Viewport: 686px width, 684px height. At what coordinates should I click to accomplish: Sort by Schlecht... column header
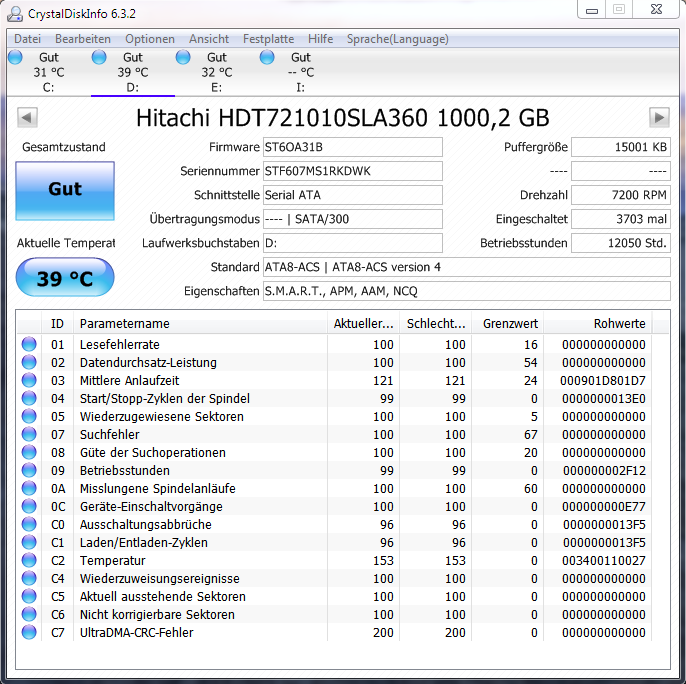click(x=435, y=323)
